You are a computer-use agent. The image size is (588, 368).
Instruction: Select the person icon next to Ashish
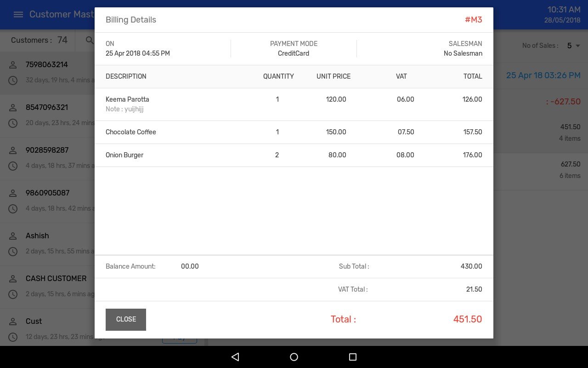coord(13,236)
